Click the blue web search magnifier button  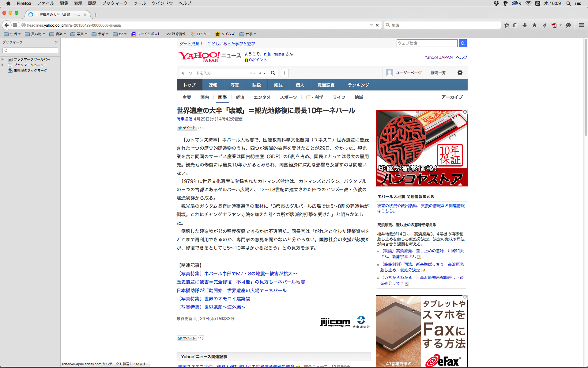pos(463,43)
